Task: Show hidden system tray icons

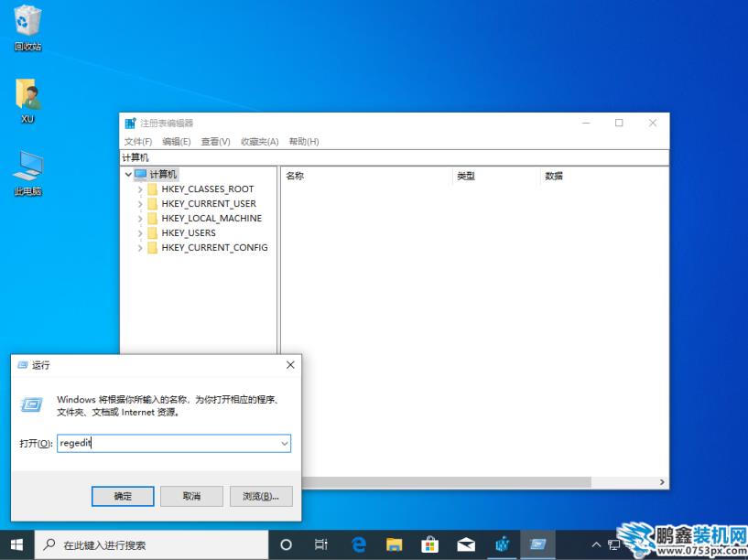Action: [x=596, y=544]
